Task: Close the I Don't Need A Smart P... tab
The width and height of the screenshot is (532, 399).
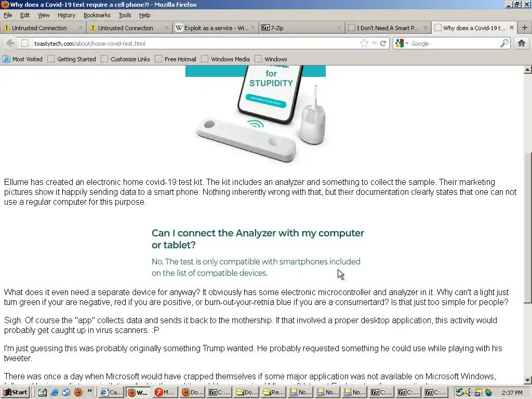Action: tap(425, 28)
